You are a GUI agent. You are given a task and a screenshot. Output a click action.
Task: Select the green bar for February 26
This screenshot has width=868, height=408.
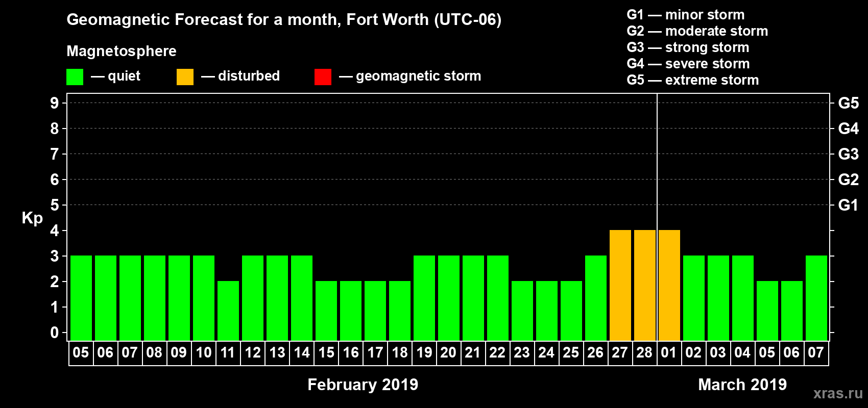(596, 298)
